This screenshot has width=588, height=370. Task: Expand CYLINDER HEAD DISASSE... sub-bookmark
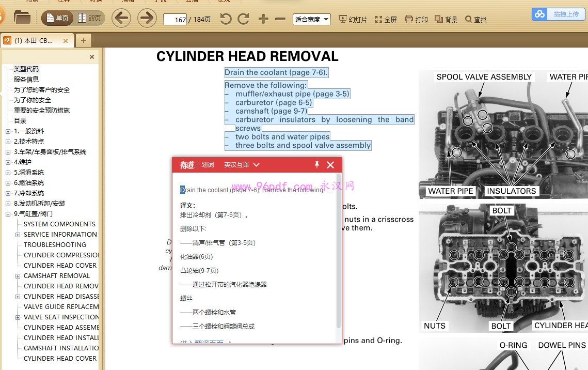(18, 297)
